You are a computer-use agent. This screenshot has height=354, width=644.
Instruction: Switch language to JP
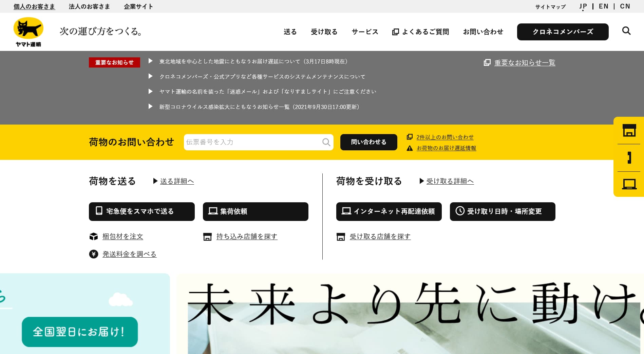[x=583, y=6]
